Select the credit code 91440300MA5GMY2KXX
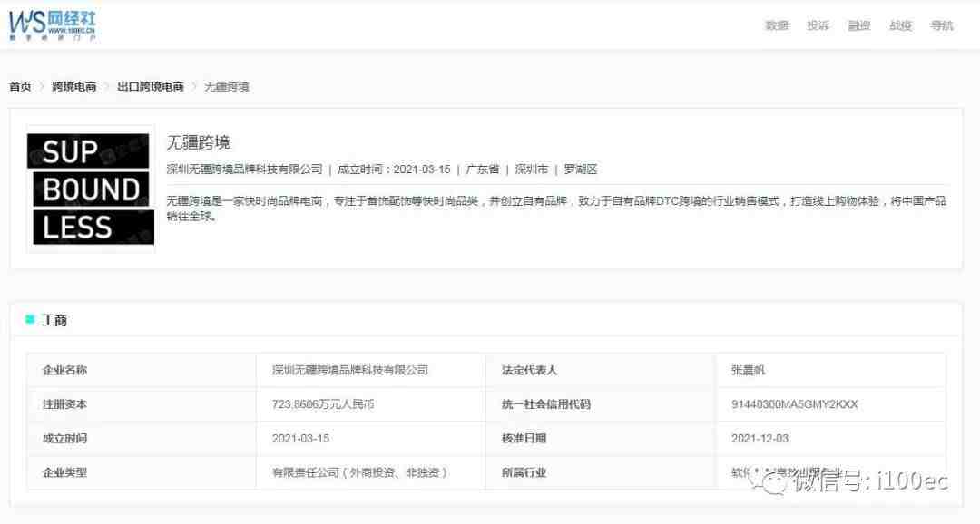 point(794,404)
